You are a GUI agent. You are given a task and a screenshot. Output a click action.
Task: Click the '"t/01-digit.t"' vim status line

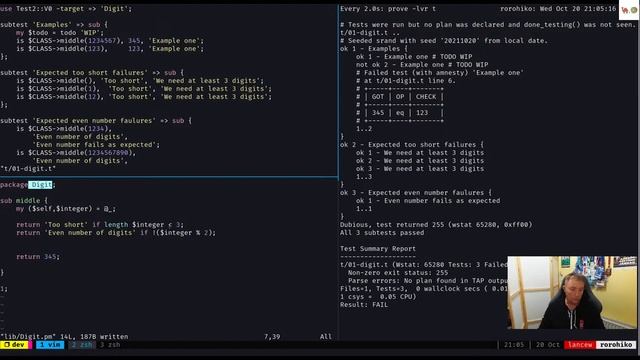click(28, 169)
